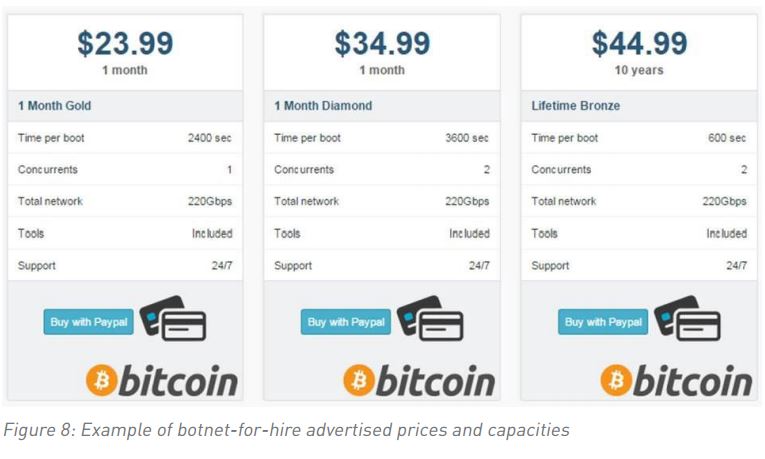Click the bitcoin logo in the Diamond plan

pos(419,380)
